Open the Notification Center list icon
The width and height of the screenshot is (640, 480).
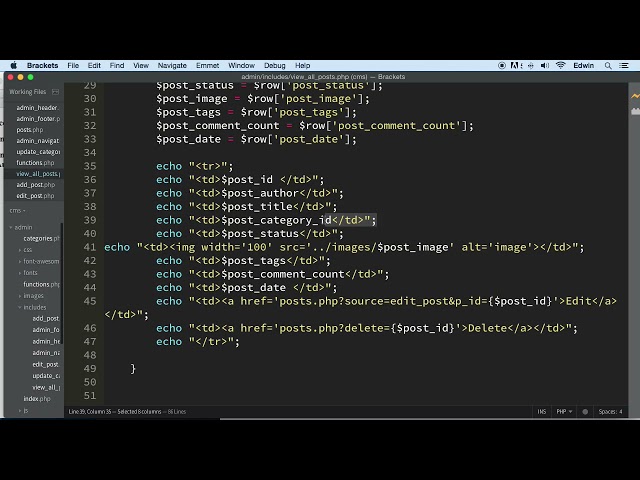624,65
